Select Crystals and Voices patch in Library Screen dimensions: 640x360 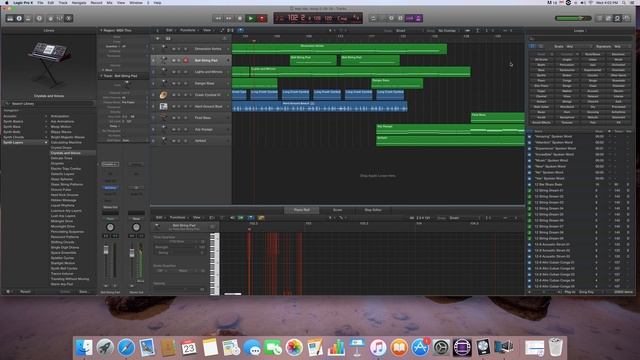pyautogui.click(x=73, y=153)
